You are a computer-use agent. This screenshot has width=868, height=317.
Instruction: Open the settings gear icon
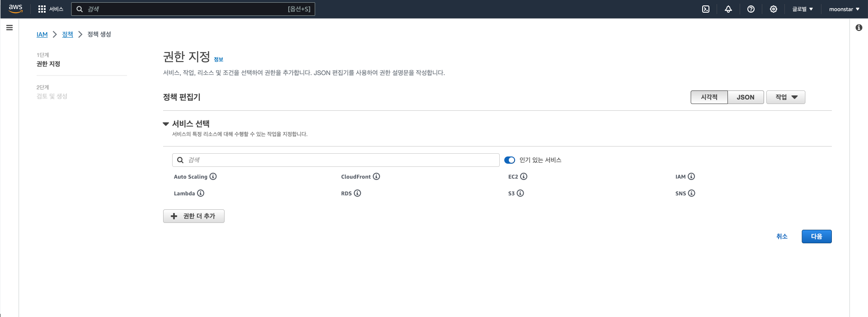[x=774, y=9]
